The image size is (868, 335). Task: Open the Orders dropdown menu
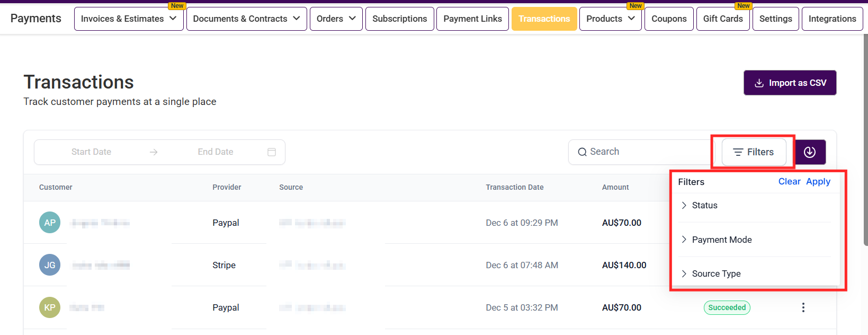point(336,19)
